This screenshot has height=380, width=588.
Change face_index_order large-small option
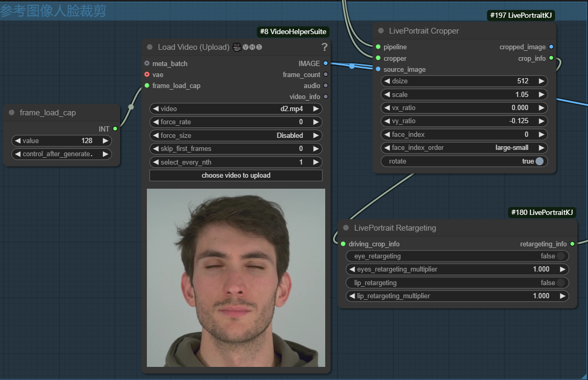point(464,148)
